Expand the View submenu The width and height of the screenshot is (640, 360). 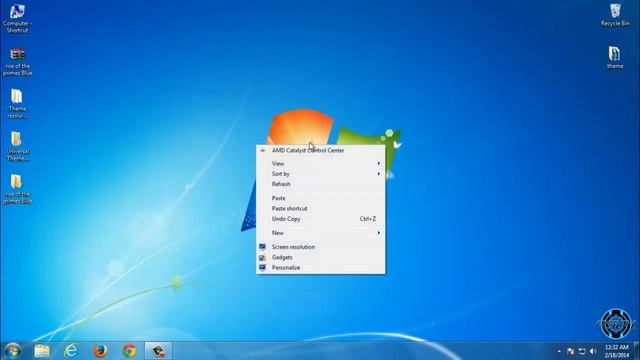pos(320,163)
